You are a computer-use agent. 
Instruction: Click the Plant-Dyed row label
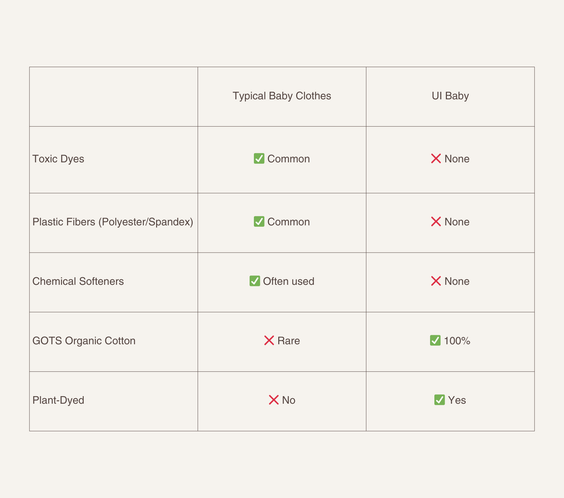[58, 400]
